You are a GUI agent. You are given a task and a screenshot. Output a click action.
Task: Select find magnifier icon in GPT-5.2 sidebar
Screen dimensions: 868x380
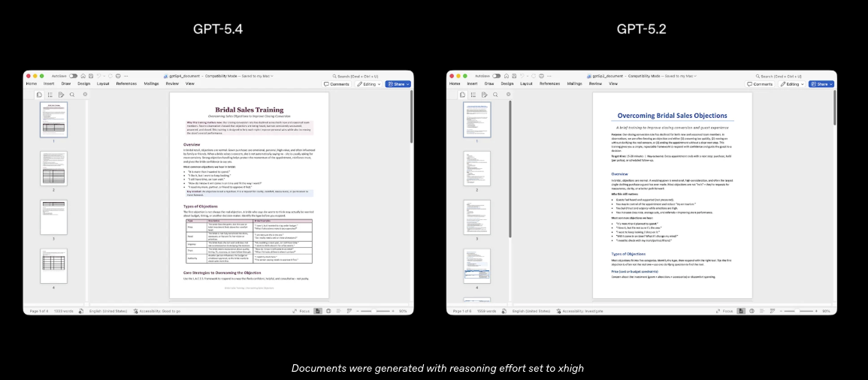pyautogui.click(x=495, y=95)
